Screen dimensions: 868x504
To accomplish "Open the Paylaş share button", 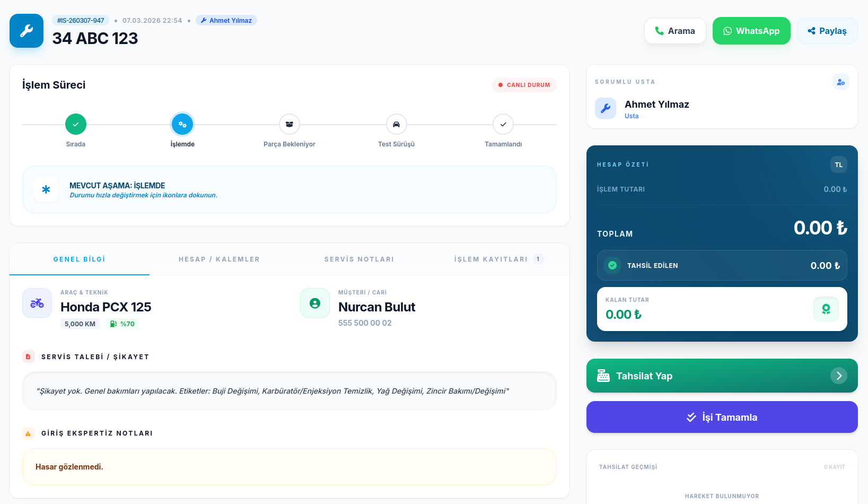I will [x=827, y=31].
